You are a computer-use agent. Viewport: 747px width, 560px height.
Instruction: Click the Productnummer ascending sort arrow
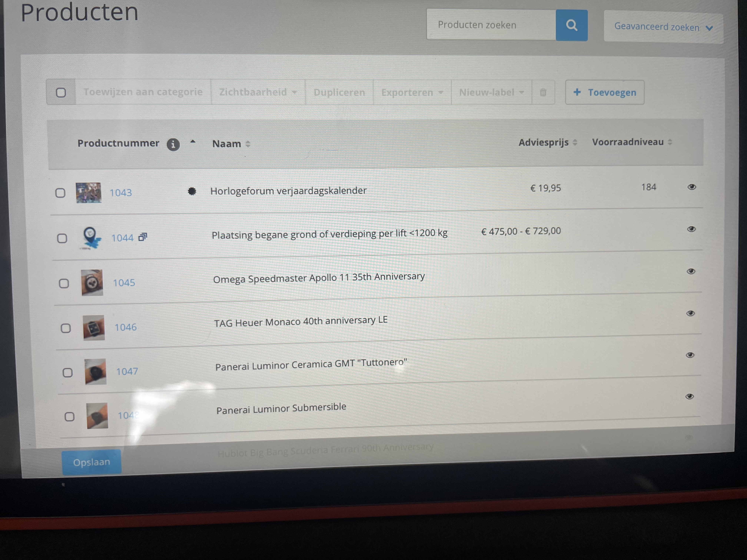click(x=193, y=142)
